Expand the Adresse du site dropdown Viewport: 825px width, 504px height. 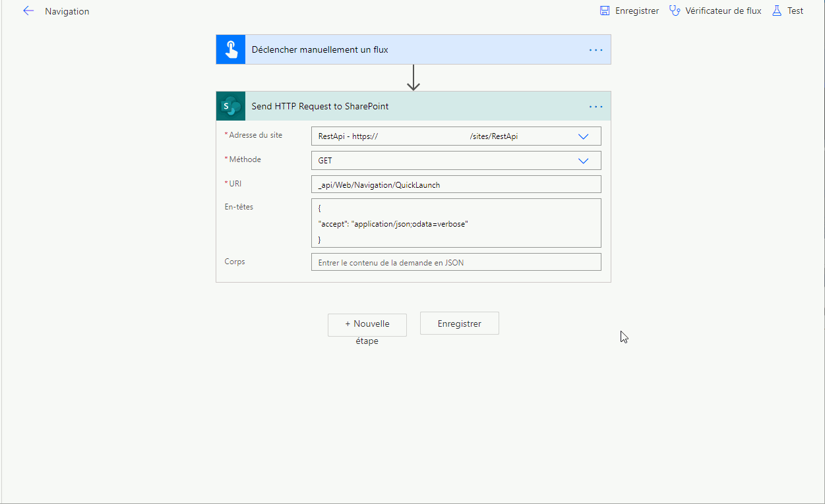pos(583,136)
